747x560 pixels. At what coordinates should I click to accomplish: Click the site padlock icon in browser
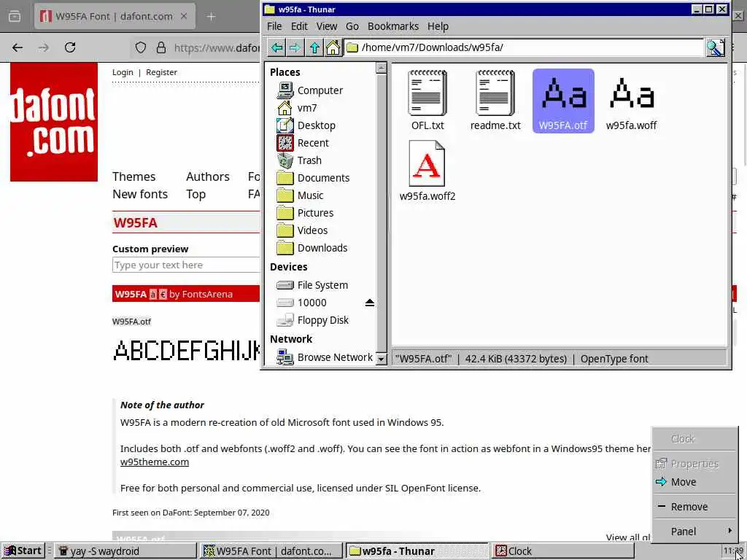click(161, 47)
